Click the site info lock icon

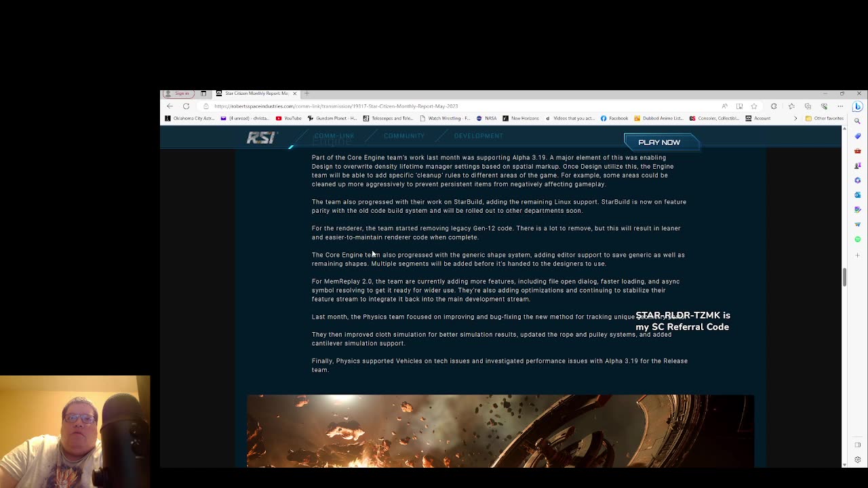click(x=206, y=106)
